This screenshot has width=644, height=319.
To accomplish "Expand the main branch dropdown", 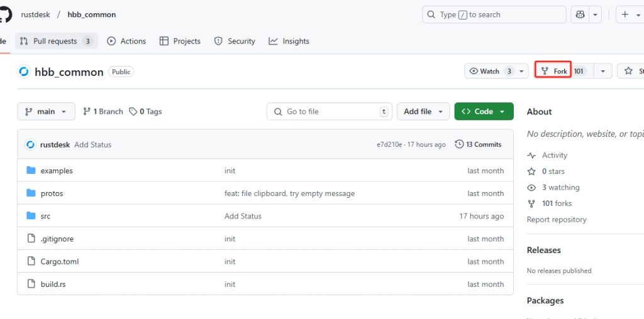I will [x=46, y=112].
